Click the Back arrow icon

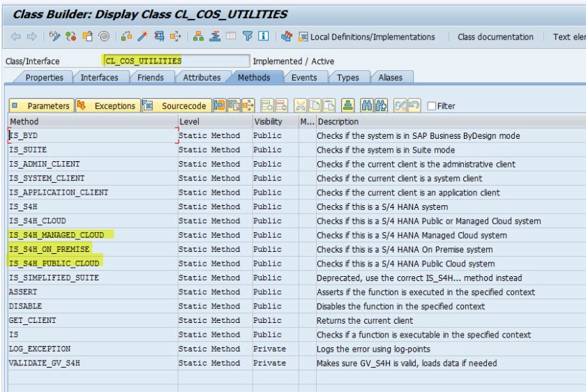(x=15, y=37)
